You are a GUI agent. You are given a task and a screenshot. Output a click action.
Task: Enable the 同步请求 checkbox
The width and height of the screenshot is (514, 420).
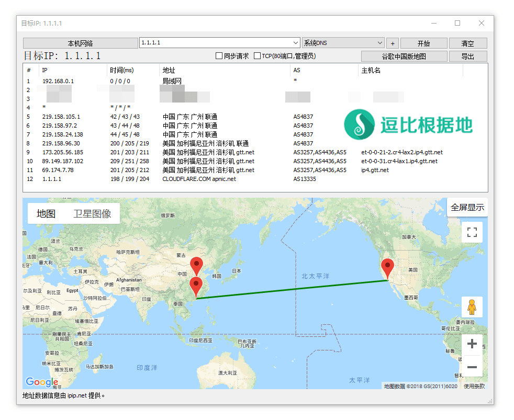(219, 56)
